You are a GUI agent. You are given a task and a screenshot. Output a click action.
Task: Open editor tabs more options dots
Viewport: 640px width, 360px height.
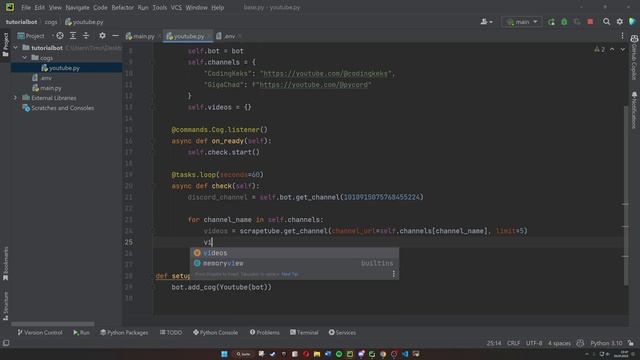click(x=622, y=36)
